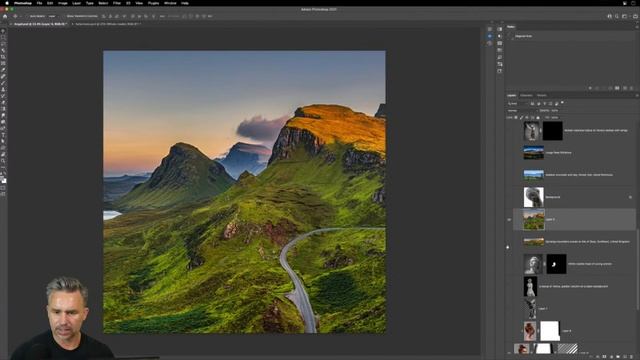Image resolution: width=640 pixels, height=360 pixels.
Task: Switch to the Paths tab
Action: pos(542,96)
